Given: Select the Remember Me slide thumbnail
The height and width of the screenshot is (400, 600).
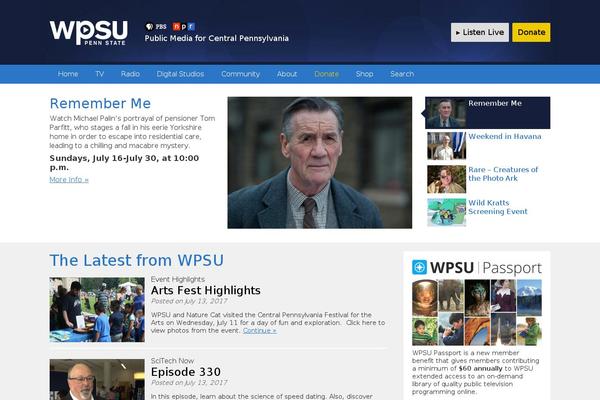Looking at the screenshot, I should [446, 113].
